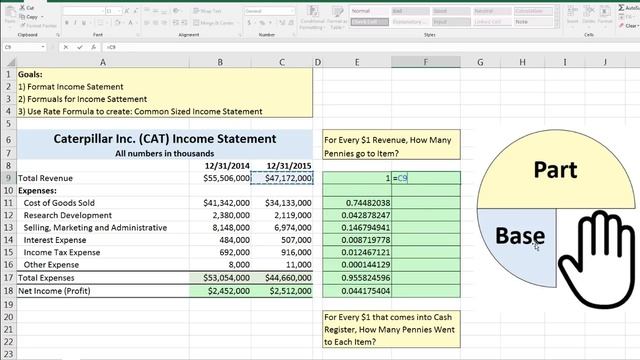
Task: Select column F header
Action: (x=426, y=62)
